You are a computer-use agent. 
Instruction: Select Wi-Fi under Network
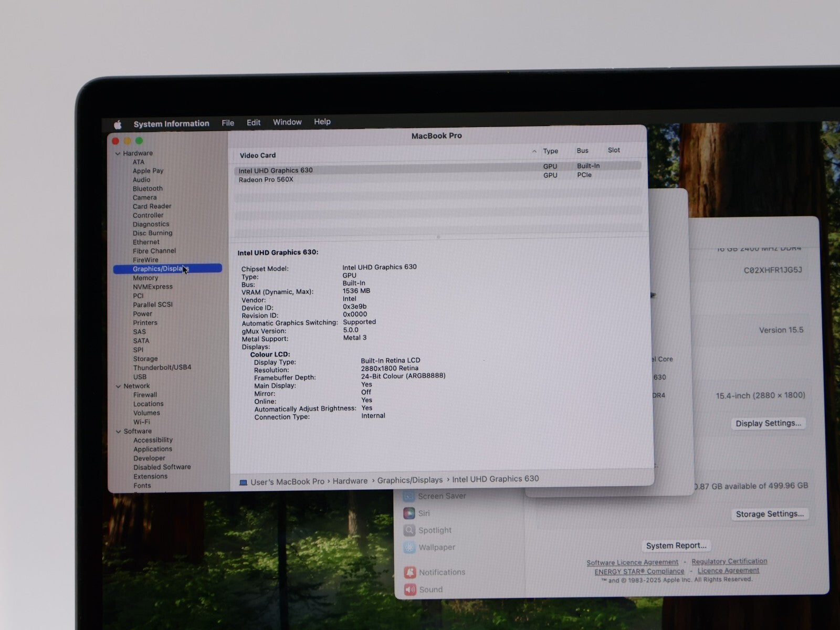coord(141,422)
